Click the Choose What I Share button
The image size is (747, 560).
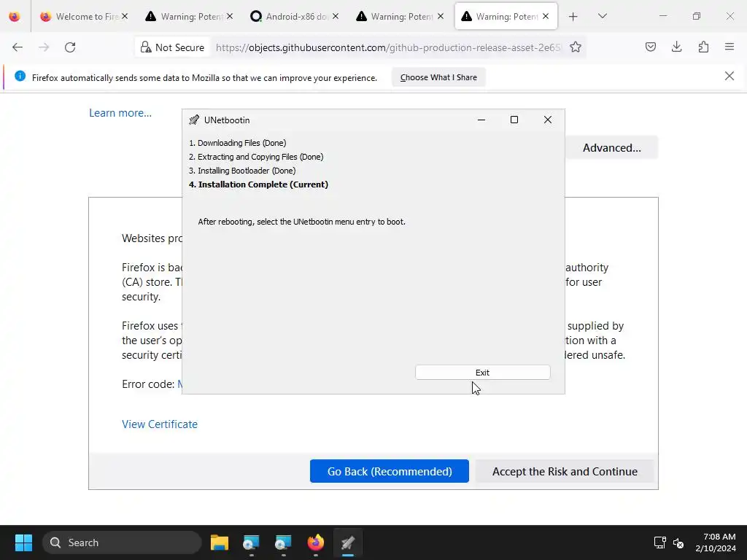tap(438, 77)
